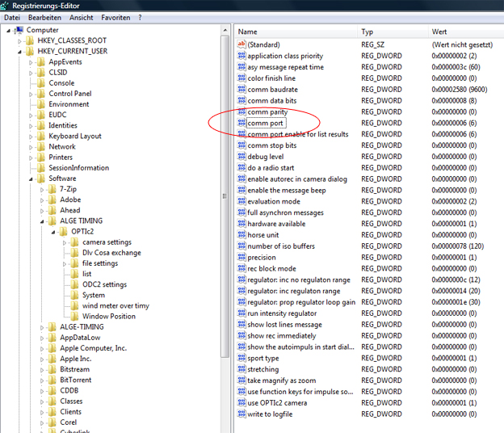Open the Favoriten menu
This screenshot has width=504, height=433.
[115, 17]
